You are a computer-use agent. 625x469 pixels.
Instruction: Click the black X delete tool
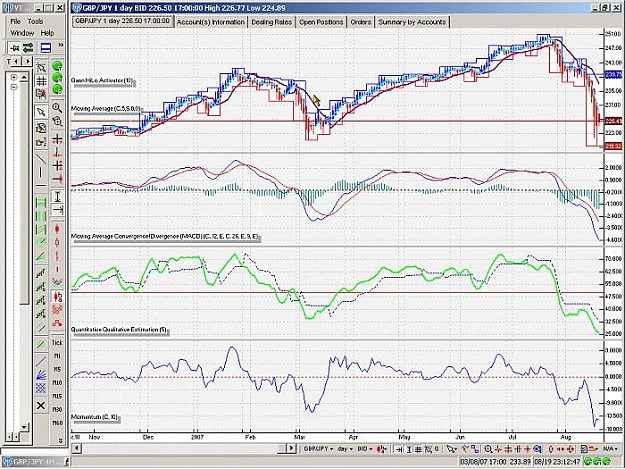pos(41,406)
